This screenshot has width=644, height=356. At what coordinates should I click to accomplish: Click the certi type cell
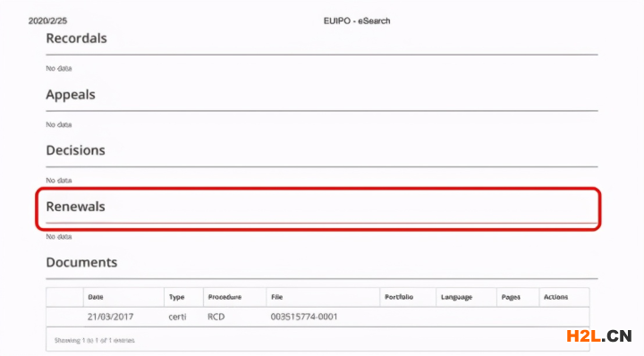177,317
